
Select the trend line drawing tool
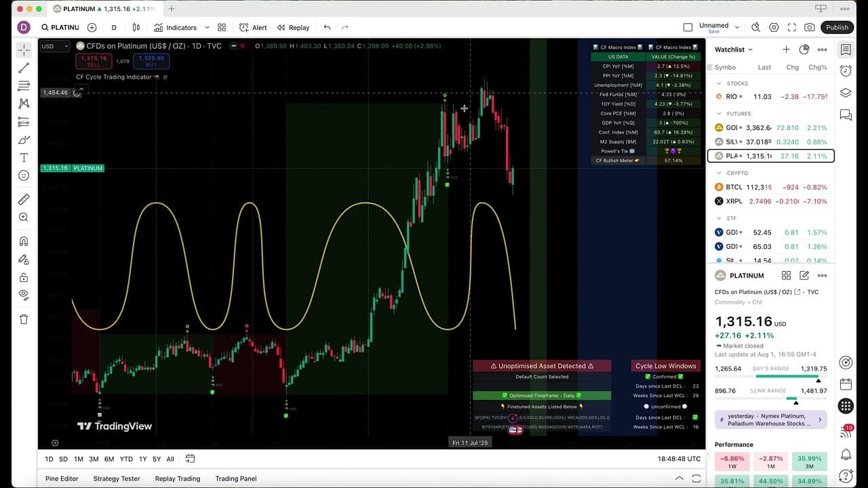[x=24, y=68]
